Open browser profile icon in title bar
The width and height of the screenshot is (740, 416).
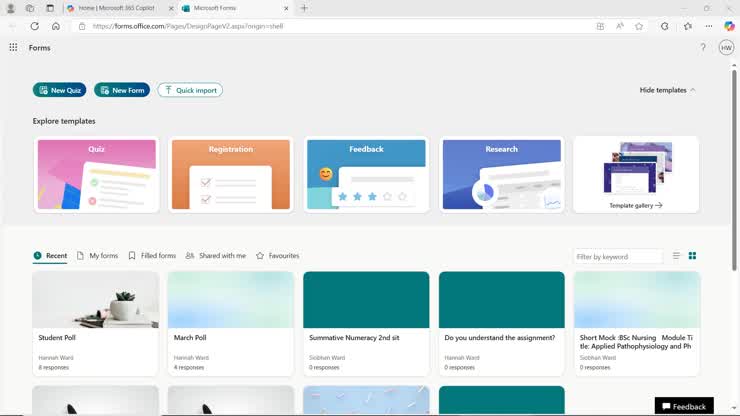click(10, 8)
